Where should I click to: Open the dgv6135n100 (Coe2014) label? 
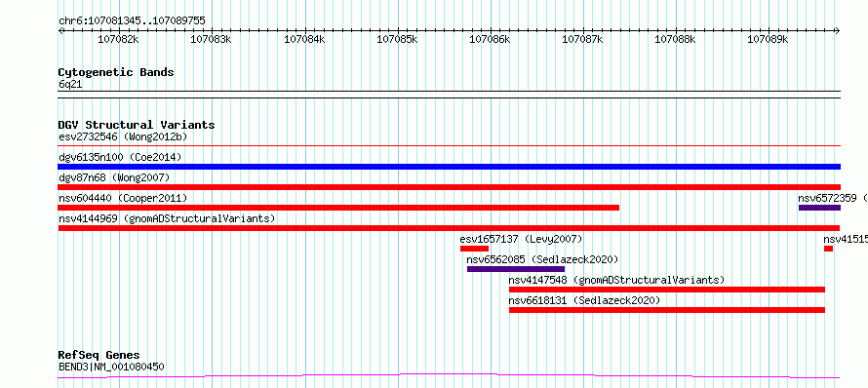pos(120,157)
